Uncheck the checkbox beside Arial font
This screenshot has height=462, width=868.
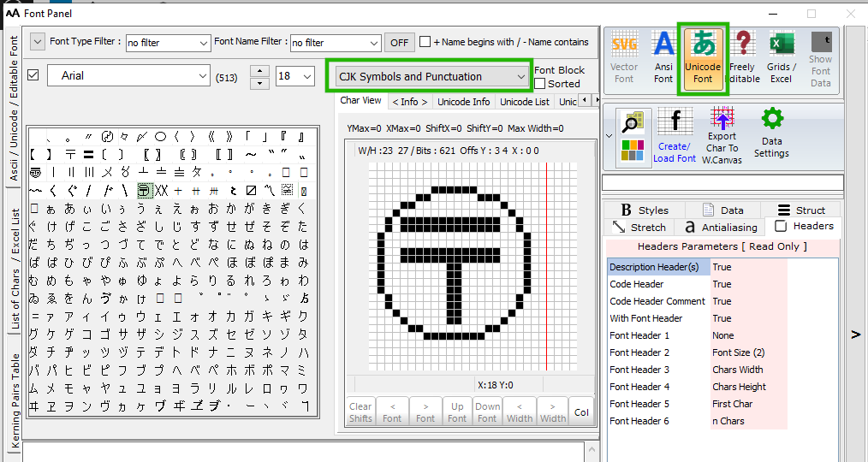click(33, 75)
